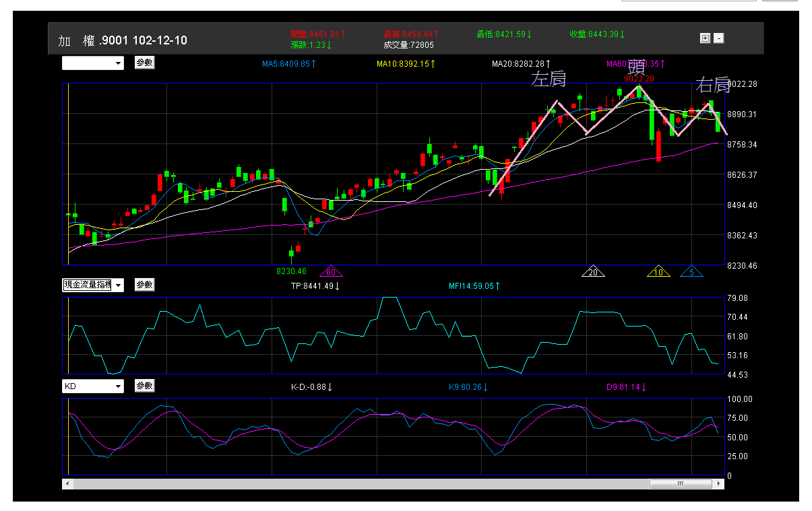Click the 8230.46 low price label
This screenshot has width=812, height=511.
pos(291,271)
